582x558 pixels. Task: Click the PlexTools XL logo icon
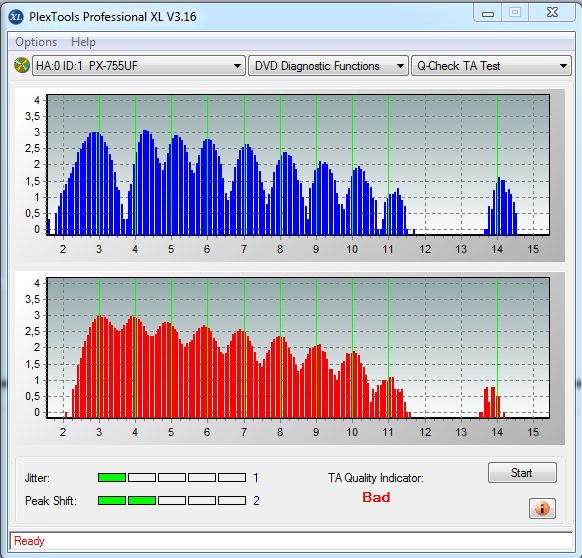point(16,17)
